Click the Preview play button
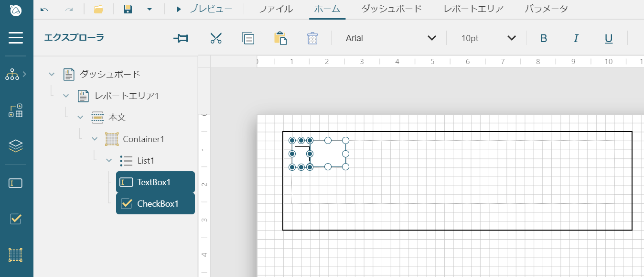Screen dimensions: 644x277 pyautogui.click(x=204, y=9)
